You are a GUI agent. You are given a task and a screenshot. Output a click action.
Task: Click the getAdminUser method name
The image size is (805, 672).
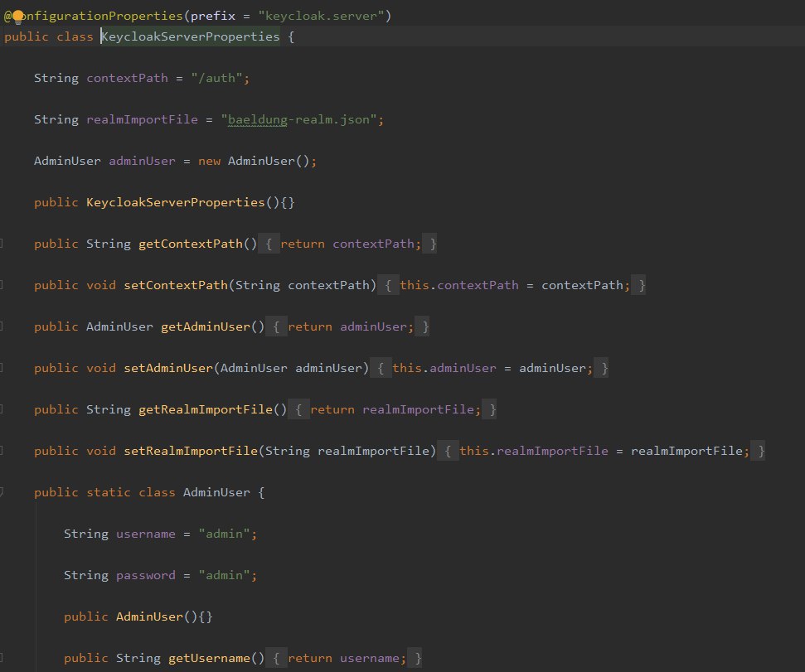(x=206, y=326)
